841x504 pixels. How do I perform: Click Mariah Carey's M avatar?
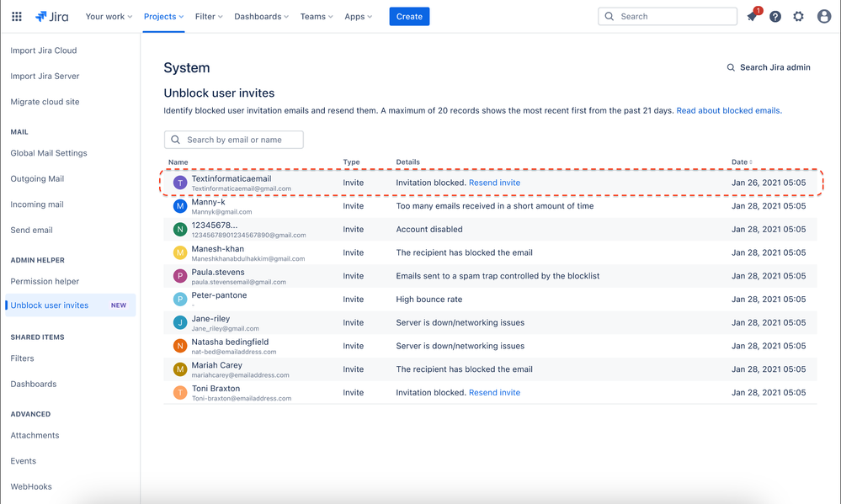[x=179, y=369]
